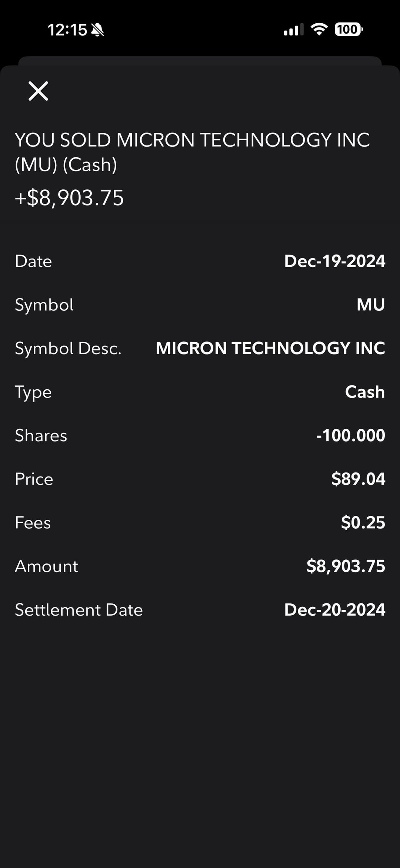Tap the cellular signal bars icon
400x868 pixels.
point(293,30)
